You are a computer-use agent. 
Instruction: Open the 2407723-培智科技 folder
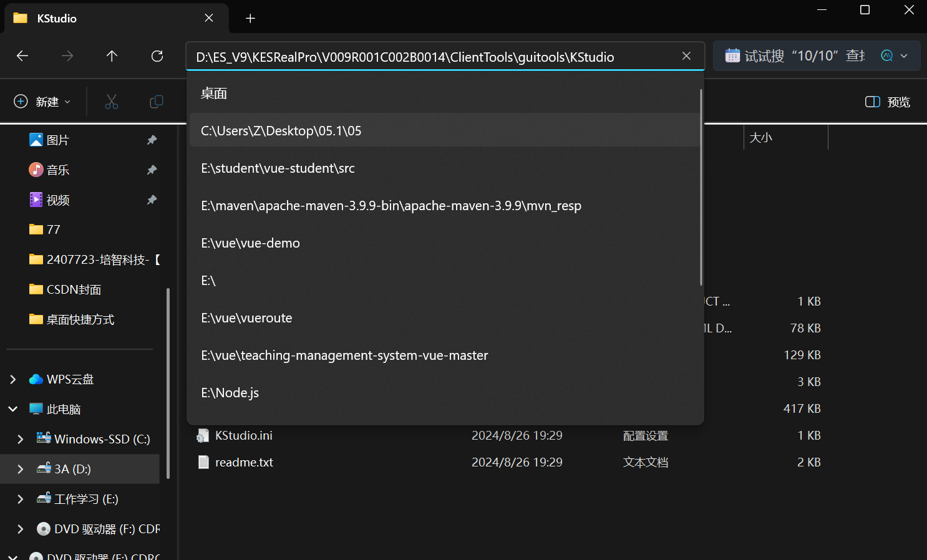click(x=95, y=259)
